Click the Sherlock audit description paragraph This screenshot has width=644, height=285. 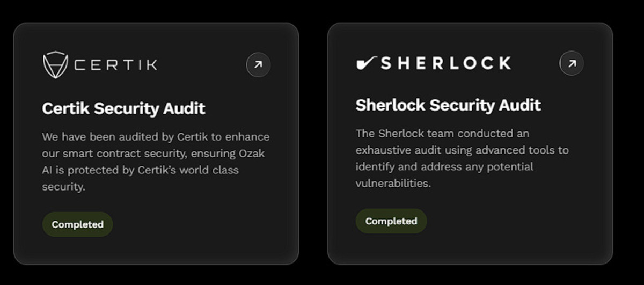point(460,158)
